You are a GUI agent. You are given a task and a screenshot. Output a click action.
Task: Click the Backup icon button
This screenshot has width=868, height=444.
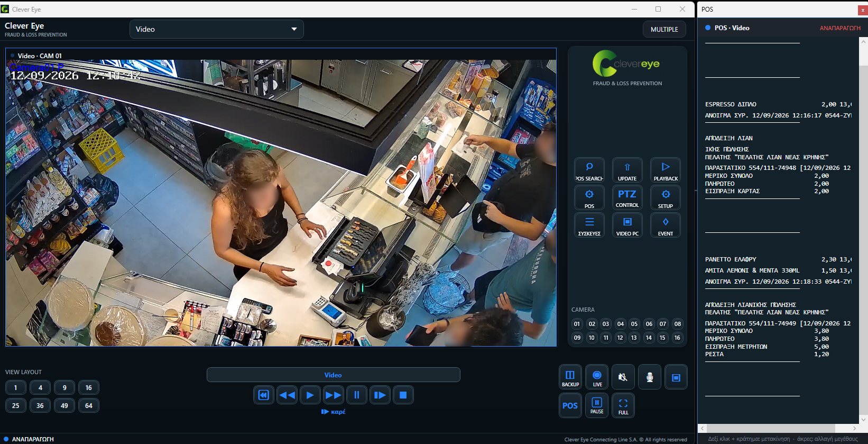[570, 377]
